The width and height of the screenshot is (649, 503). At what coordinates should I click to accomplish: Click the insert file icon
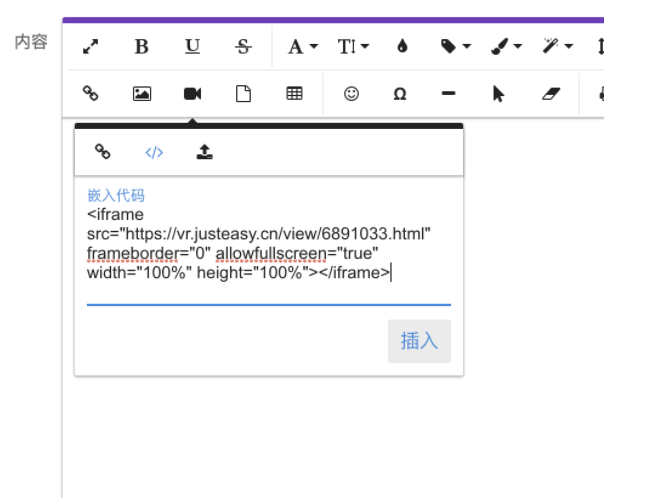[x=243, y=93]
